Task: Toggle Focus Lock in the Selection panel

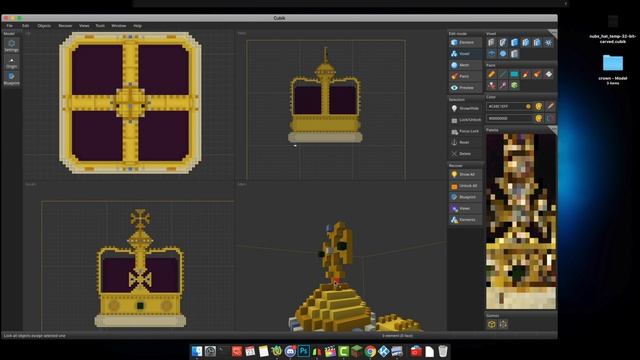Action: [465, 131]
